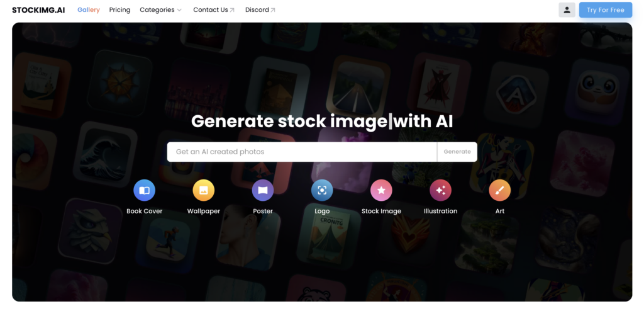Select the yellow Wallpaper icon
The width and height of the screenshot is (644, 311).
pyautogui.click(x=204, y=191)
